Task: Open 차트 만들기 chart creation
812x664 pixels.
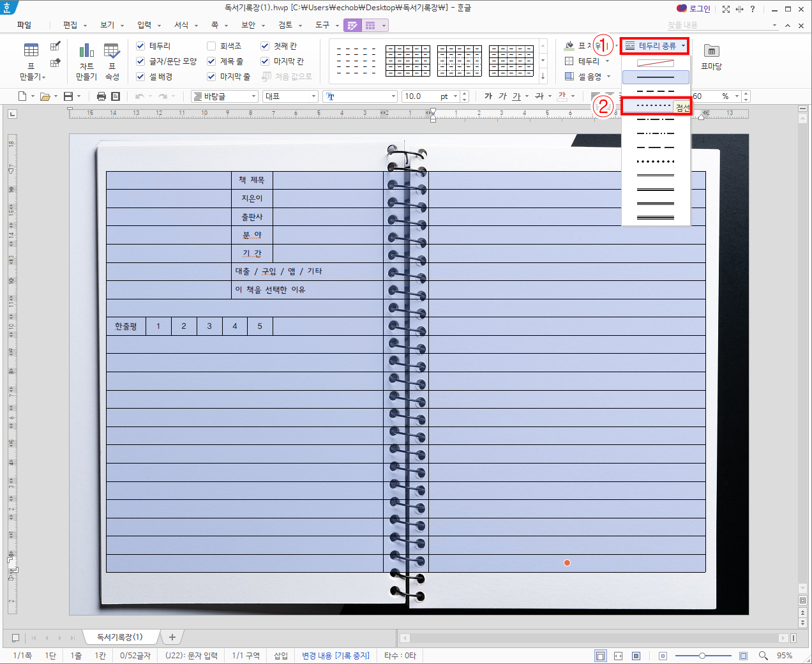Action: pos(86,61)
